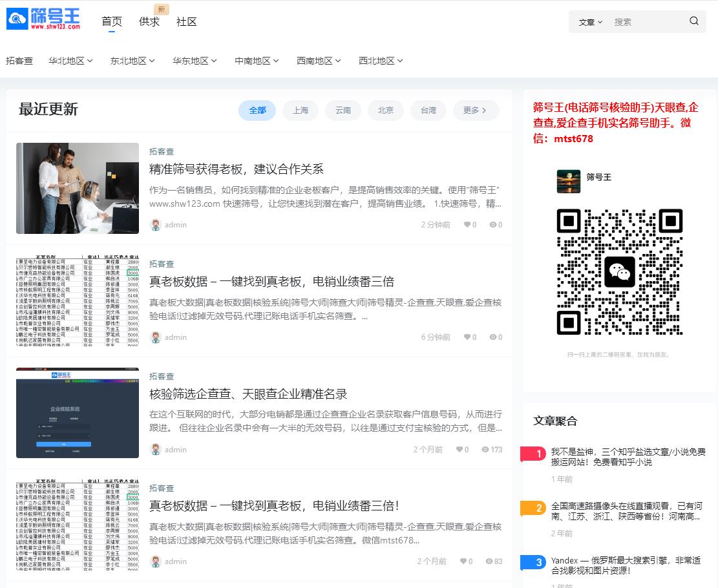Click the WeChat QR code image

click(x=619, y=271)
